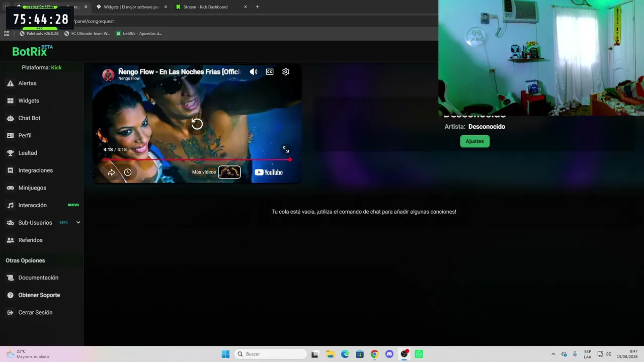The width and height of the screenshot is (644, 362).
Task: Click the BotRix logo
Action: click(x=33, y=51)
